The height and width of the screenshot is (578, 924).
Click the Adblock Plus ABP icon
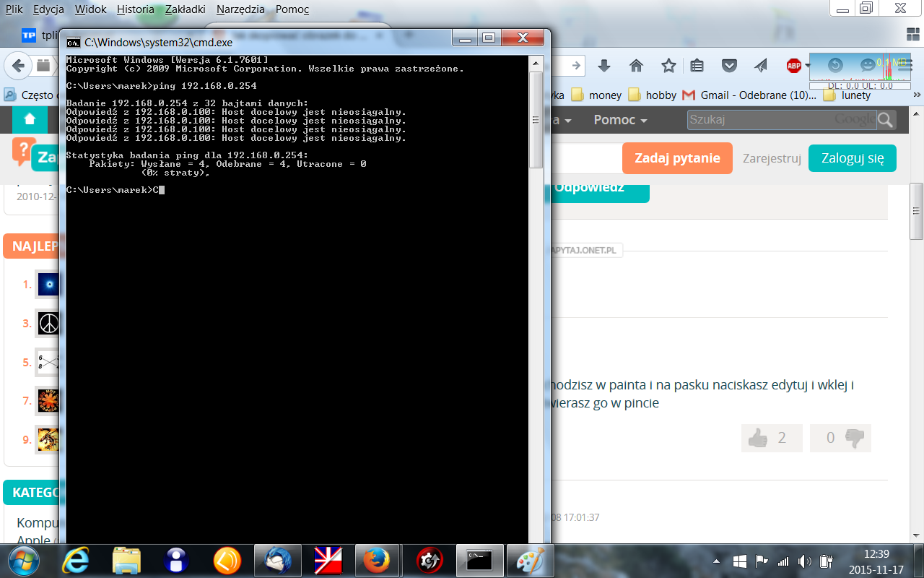point(793,66)
